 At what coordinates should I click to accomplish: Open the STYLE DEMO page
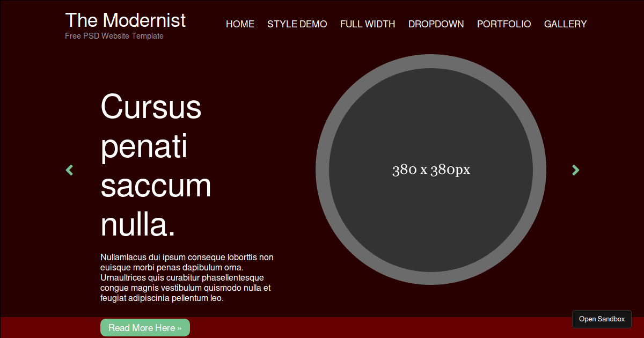pyautogui.click(x=297, y=24)
